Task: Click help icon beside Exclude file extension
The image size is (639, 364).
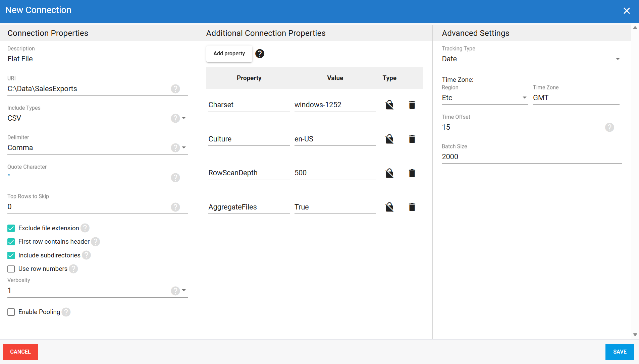Action: 85,228
